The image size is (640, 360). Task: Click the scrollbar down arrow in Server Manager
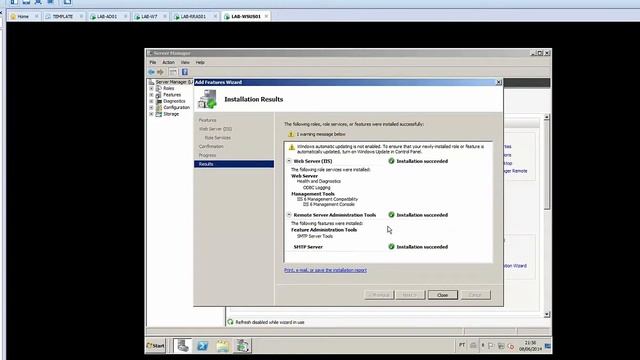point(547,315)
